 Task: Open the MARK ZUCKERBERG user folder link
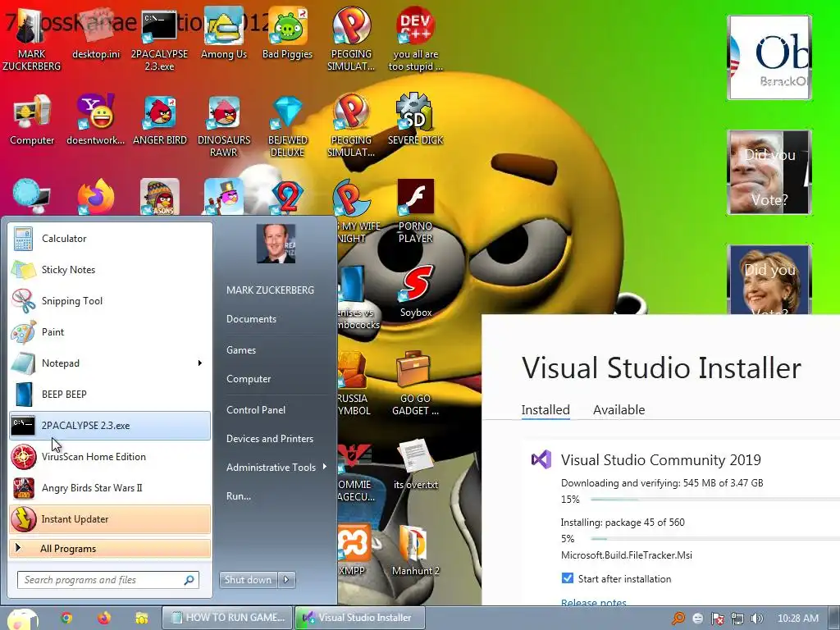pyautogui.click(x=270, y=290)
